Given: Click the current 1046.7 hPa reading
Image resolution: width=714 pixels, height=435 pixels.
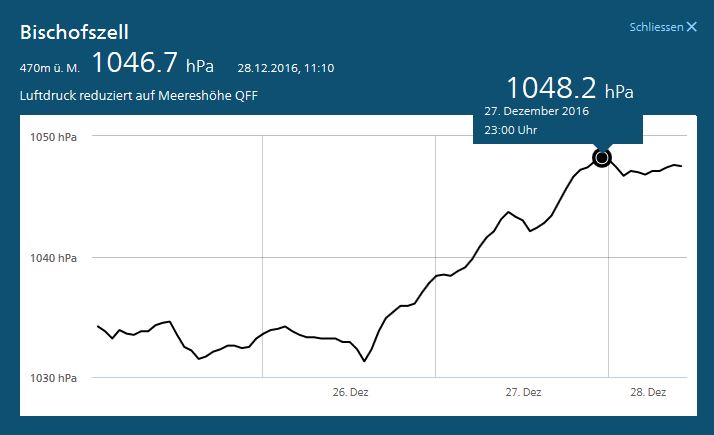Looking at the screenshot, I should click(x=152, y=64).
